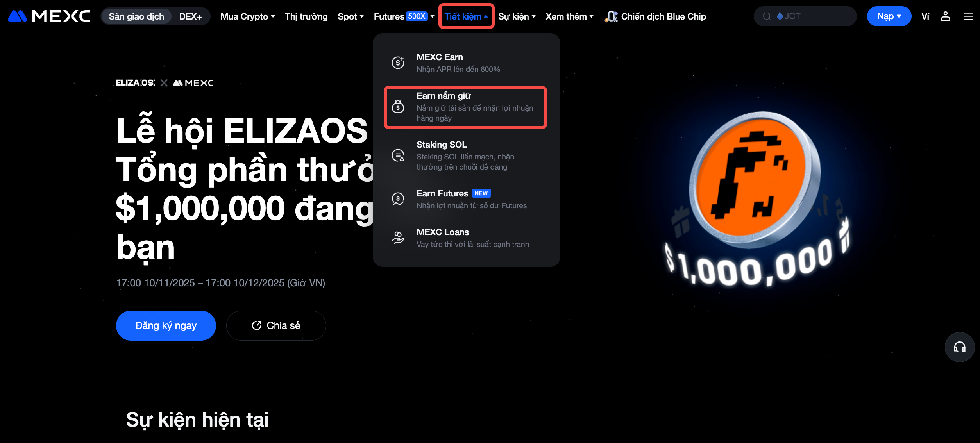The height and width of the screenshot is (443, 980).
Task: Click the MEXC logo in header
Action: pos(49,16)
